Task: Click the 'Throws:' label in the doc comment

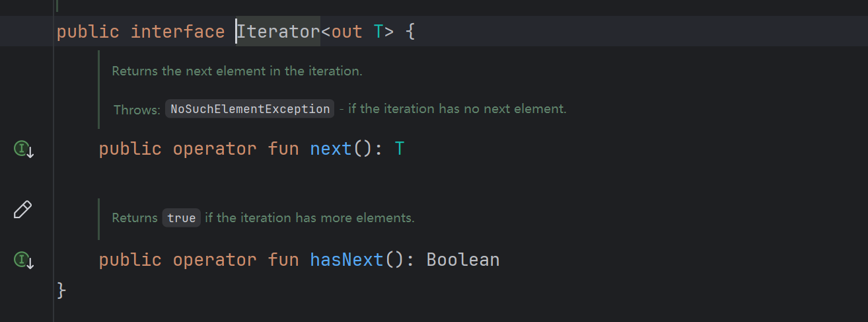Action: (137, 109)
